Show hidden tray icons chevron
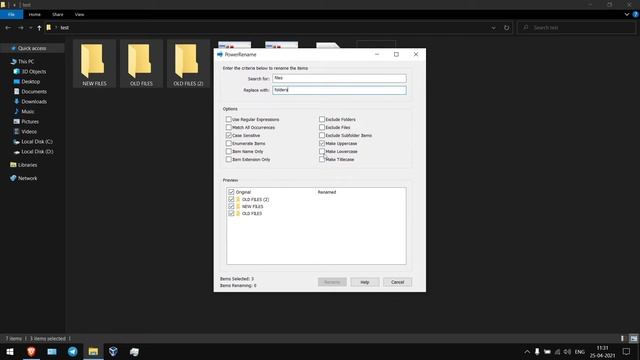Viewport: 640px width, 360px height. coord(527,351)
